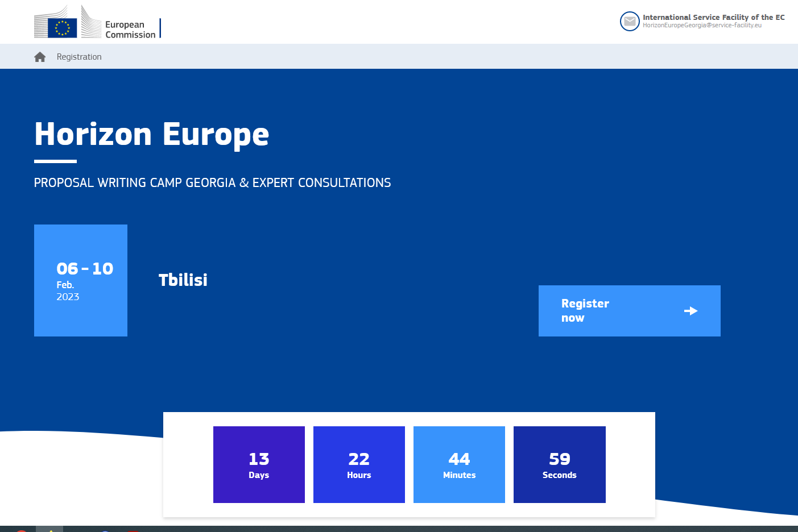Select the 13 Days countdown tile

(x=259, y=464)
